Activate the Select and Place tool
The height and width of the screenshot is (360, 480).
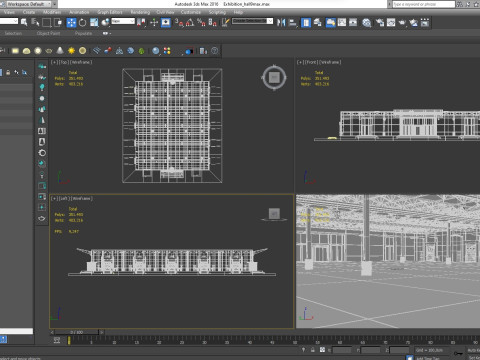(x=105, y=22)
